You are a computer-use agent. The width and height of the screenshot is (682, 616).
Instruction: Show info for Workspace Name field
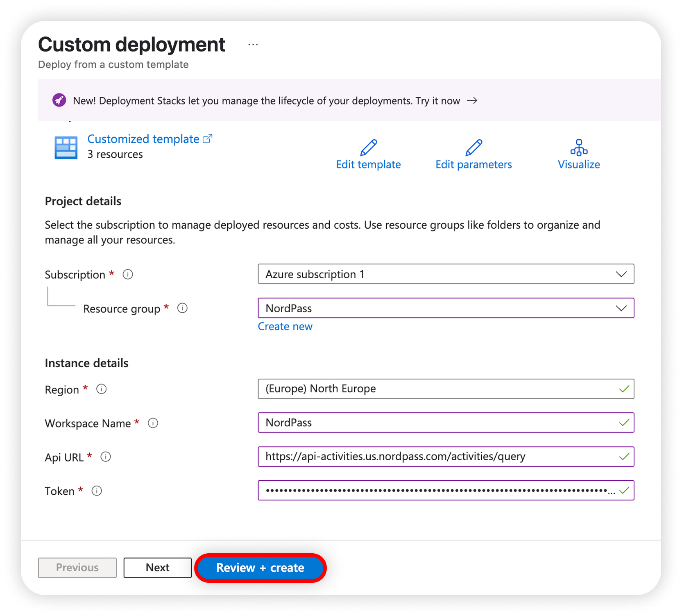(153, 423)
